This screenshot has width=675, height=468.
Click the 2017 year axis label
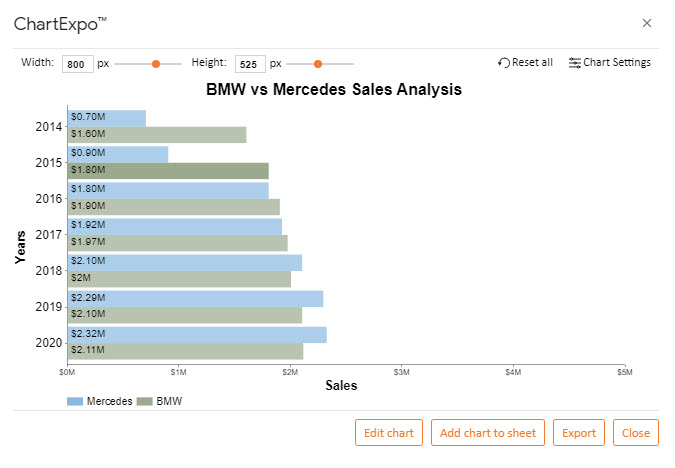(49, 235)
